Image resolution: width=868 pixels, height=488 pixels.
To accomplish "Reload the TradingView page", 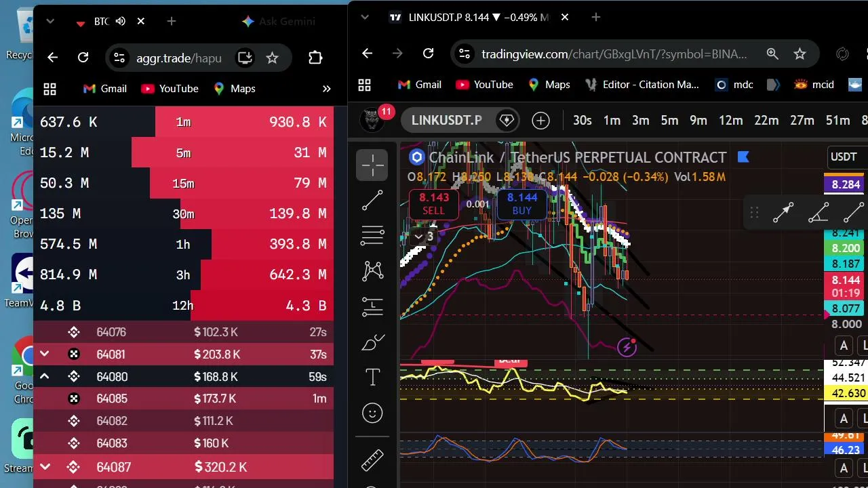I will pos(428,54).
